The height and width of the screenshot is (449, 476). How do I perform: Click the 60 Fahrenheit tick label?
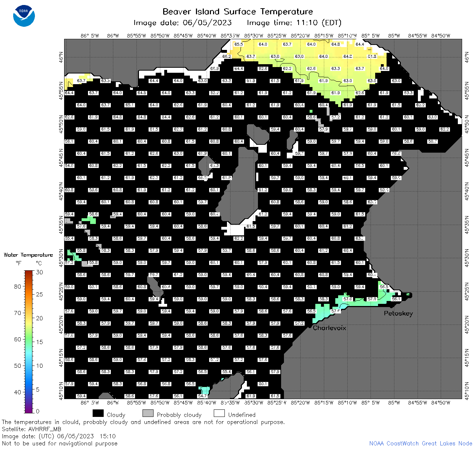17,339
